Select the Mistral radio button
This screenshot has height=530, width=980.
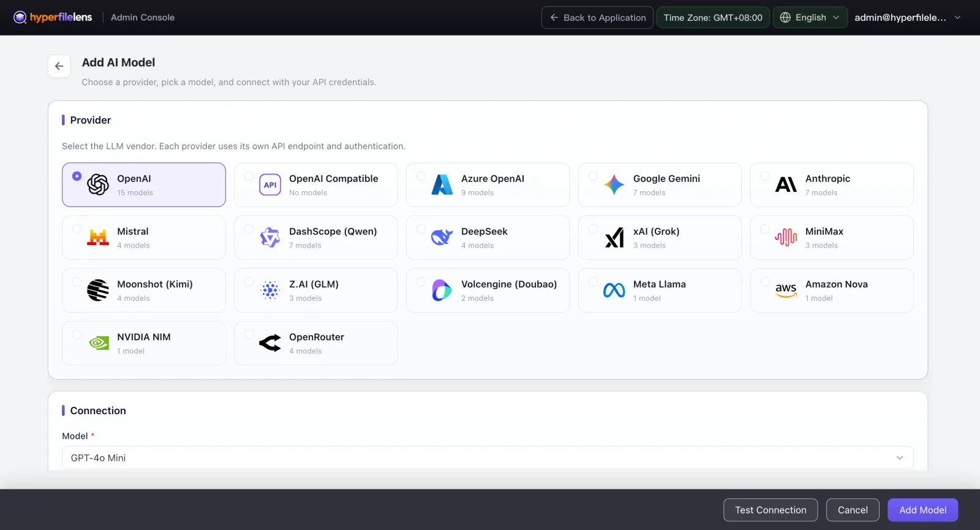[77, 229]
